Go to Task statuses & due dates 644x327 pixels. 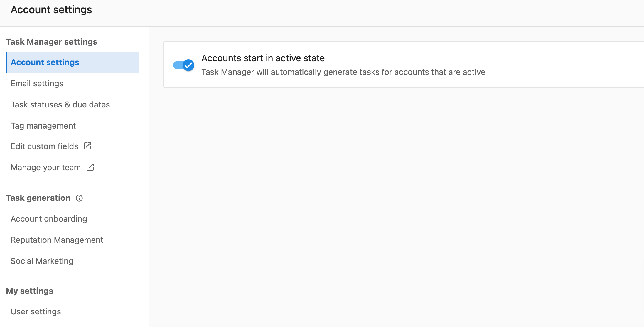point(60,104)
